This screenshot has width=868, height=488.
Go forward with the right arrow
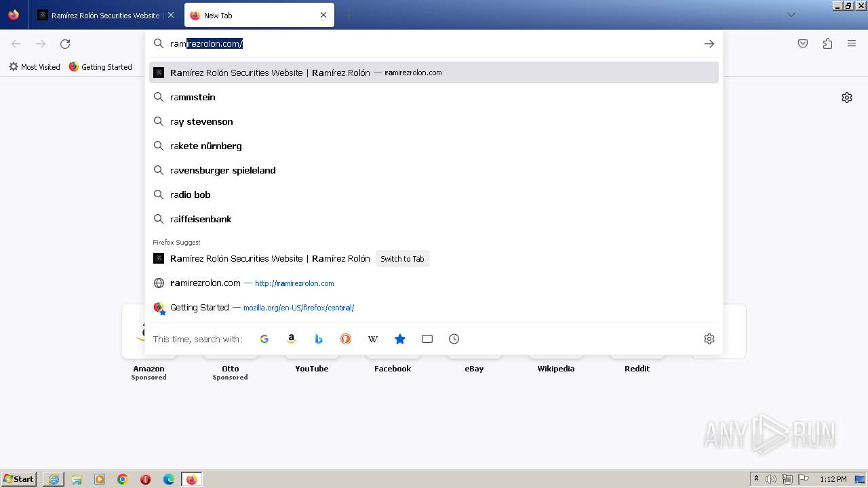coord(41,44)
